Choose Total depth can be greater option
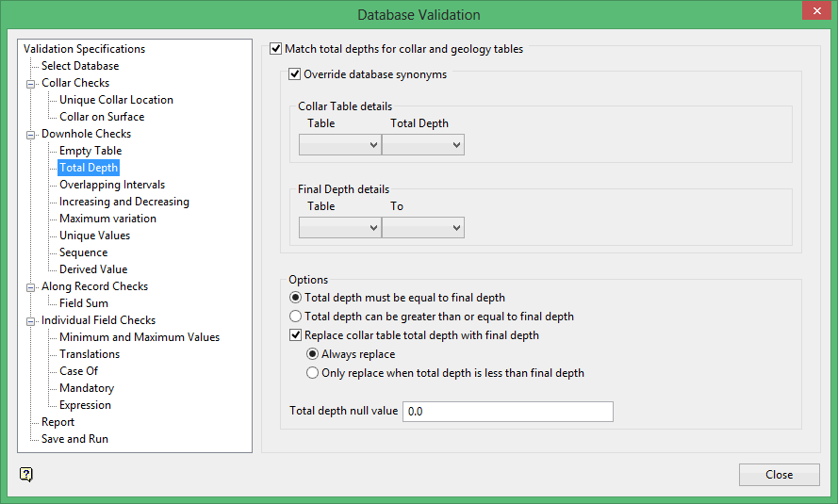The height and width of the screenshot is (504, 838). pyautogui.click(x=296, y=317)
